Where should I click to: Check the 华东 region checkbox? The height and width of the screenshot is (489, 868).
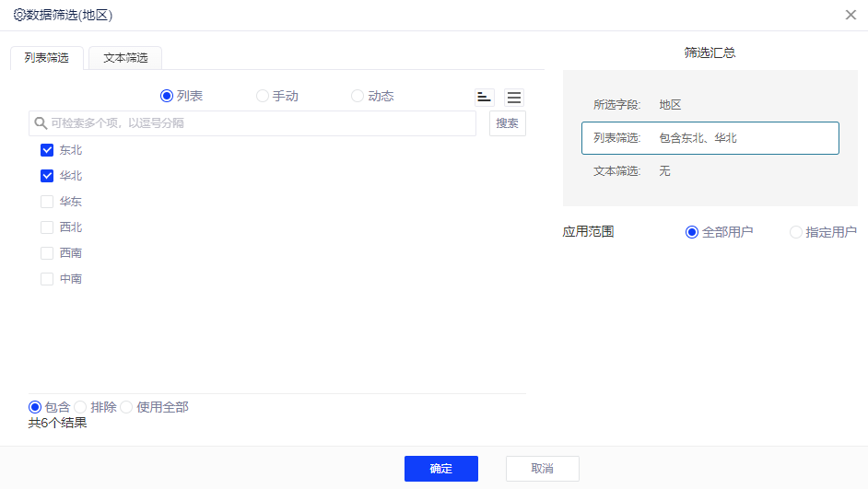click(47, 202)
